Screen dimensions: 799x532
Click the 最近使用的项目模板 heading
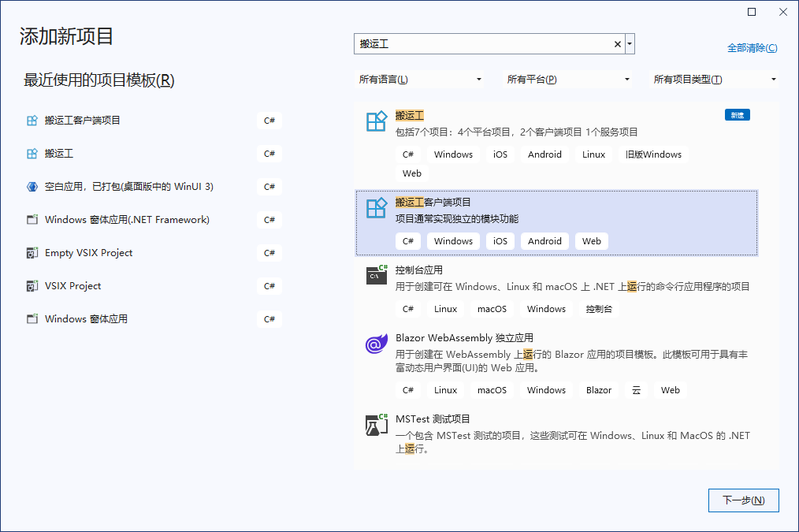pos(98,80)
